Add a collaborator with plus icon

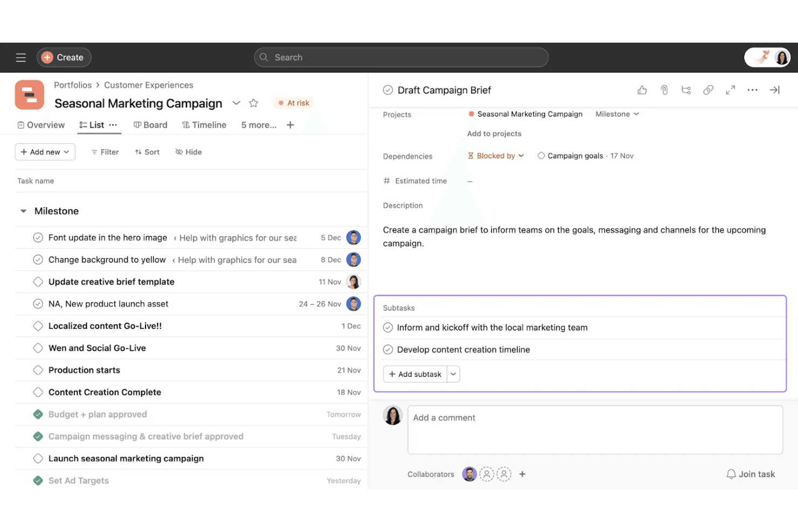(x=522, y=474)
